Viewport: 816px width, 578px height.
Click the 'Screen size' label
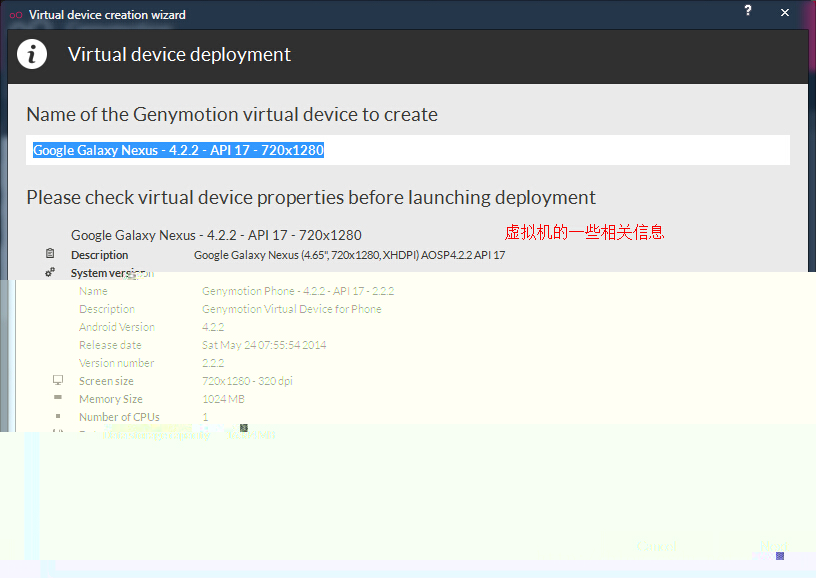point(106,381)
